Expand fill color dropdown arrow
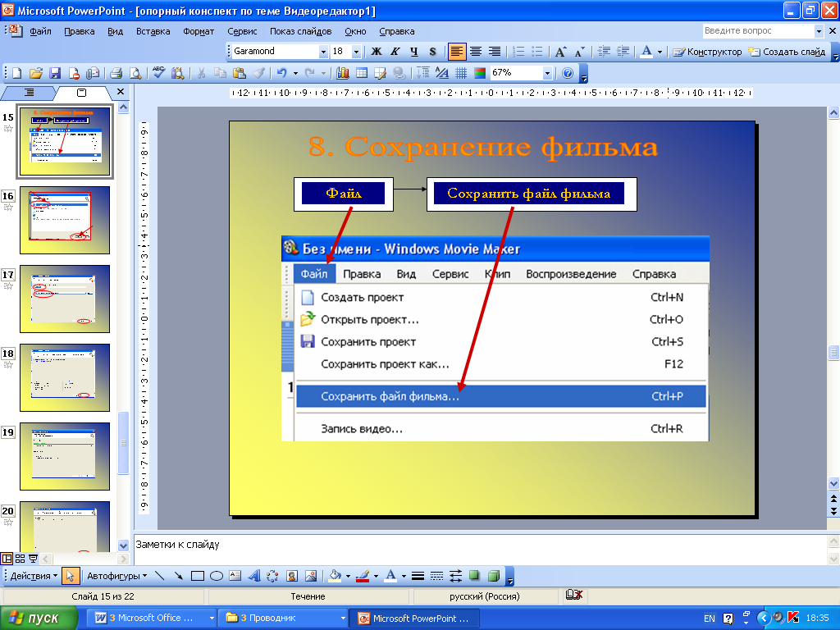The height and width of the screenshot is (630, 840). pos(348,577)
